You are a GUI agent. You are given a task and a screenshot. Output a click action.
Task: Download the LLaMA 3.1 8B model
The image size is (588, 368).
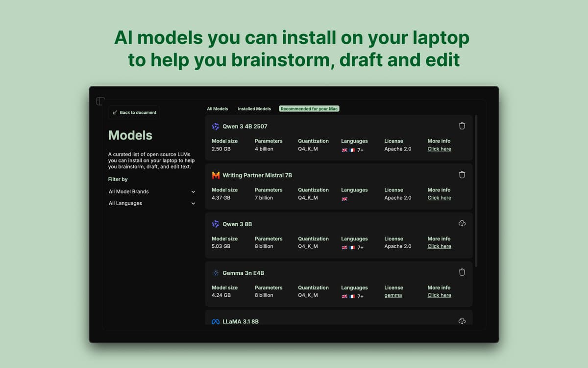[462, 321]
